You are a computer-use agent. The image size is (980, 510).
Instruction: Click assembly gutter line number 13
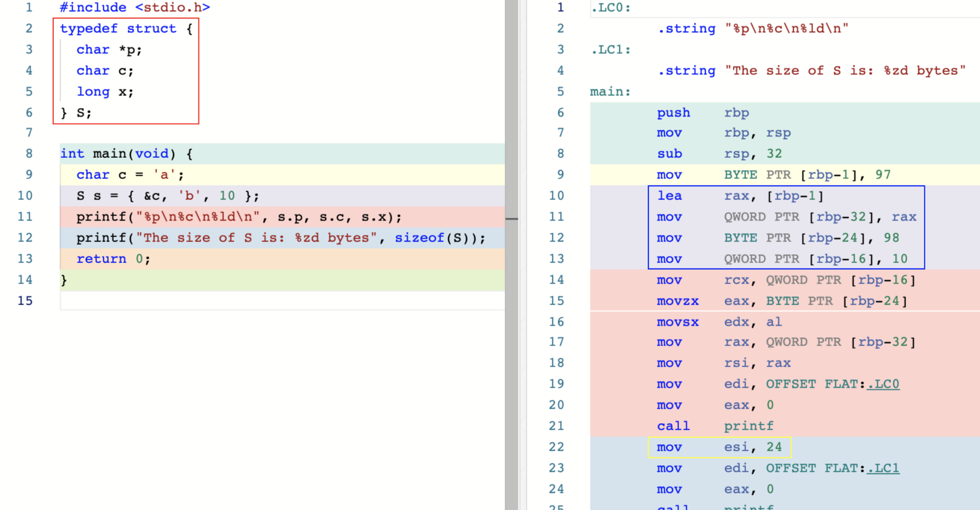pos(556,259)
